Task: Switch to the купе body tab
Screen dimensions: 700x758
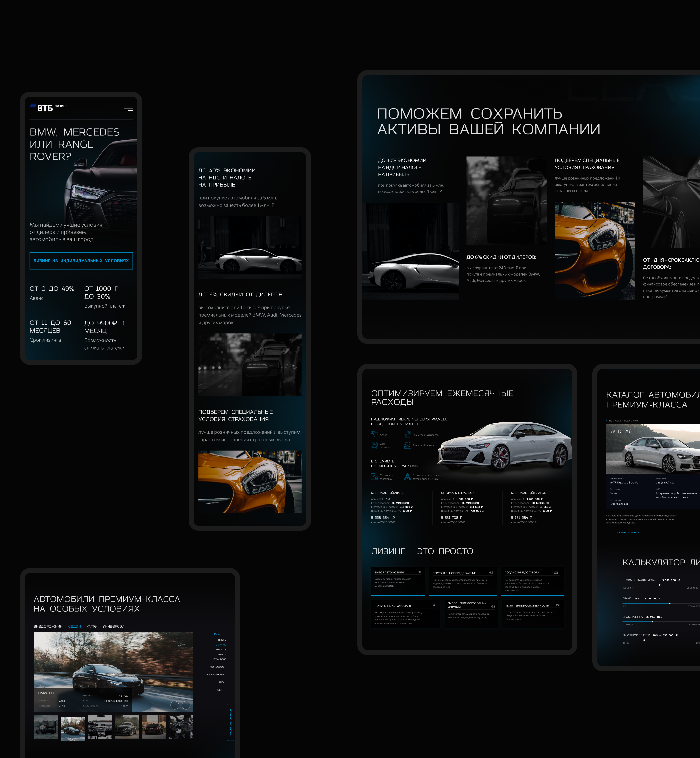Action: click(x=92, y=626)
